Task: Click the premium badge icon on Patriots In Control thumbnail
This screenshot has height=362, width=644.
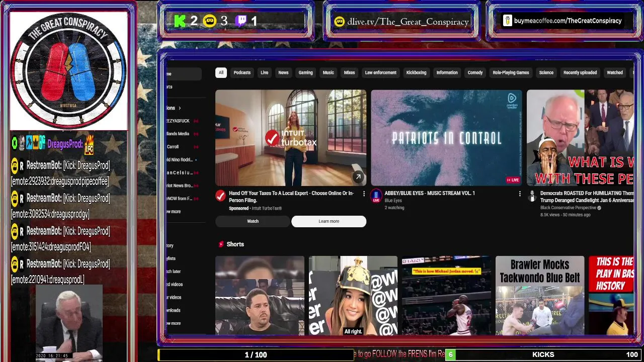Action: pyautogui.click(x=512, y=100)
